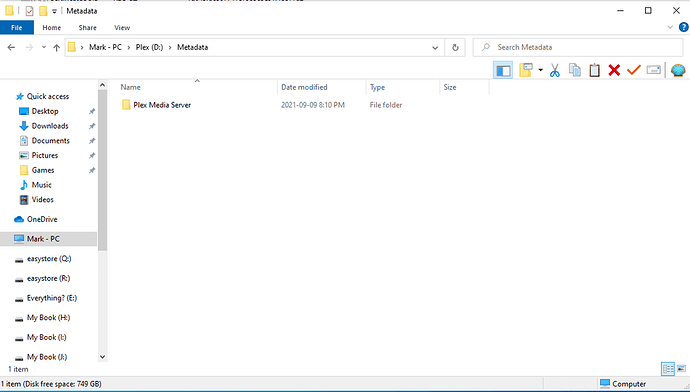Open easystore (Q:) drive
This screenshot has width=690, height=392.
click(x=49, y=259)
